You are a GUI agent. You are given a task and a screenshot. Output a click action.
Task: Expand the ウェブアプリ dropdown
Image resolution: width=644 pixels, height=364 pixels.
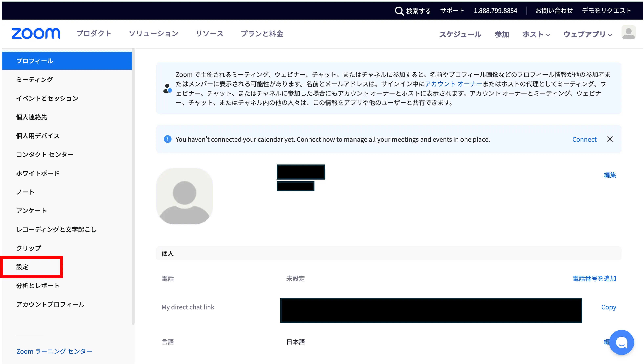[x=587, y=34]
